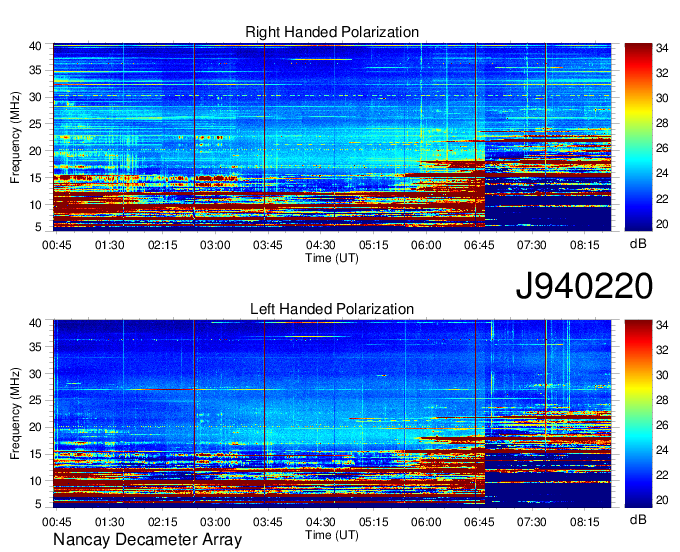Click the 10 MHz tick of left-handed plot
The image size is (680, 552).
(35, 481)
